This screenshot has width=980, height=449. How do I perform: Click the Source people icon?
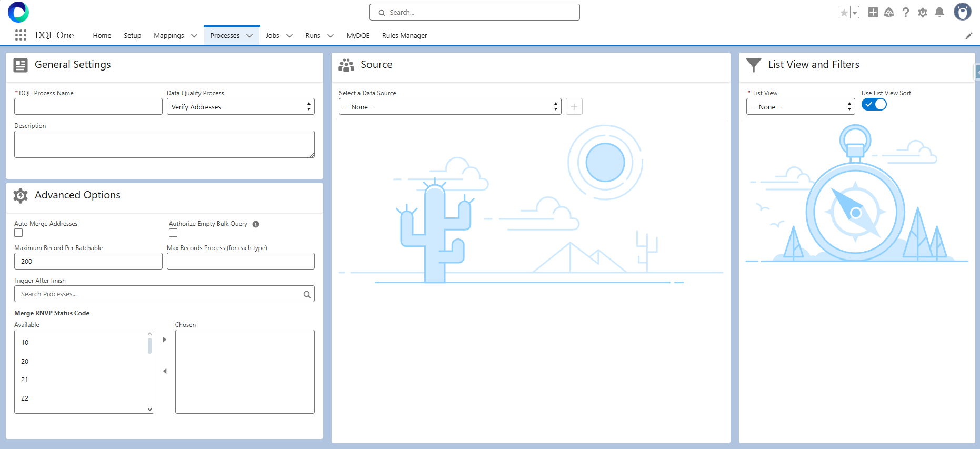tap(346, 65)
